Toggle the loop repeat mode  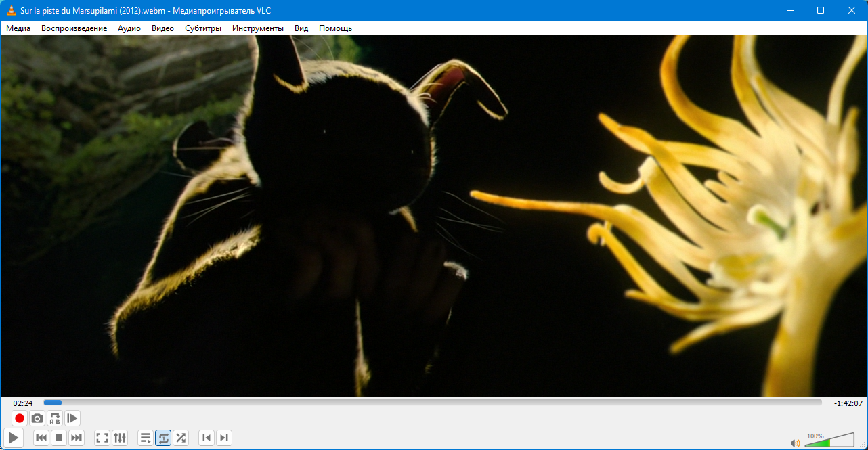163,438
